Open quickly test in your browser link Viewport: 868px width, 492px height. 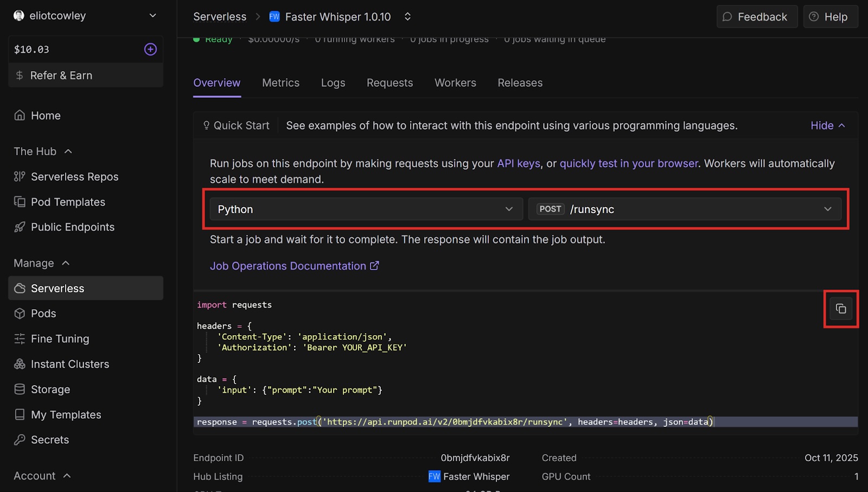629,163
